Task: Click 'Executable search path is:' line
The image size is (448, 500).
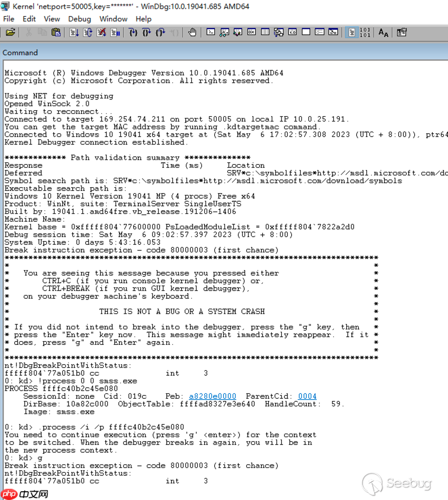Action: click(66, 188)
